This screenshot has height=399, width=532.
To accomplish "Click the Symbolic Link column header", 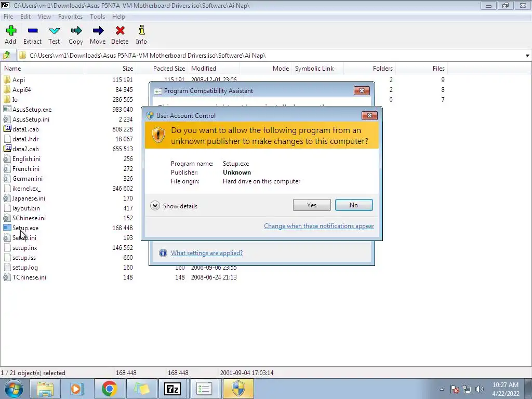I will [x=317, y=68].
